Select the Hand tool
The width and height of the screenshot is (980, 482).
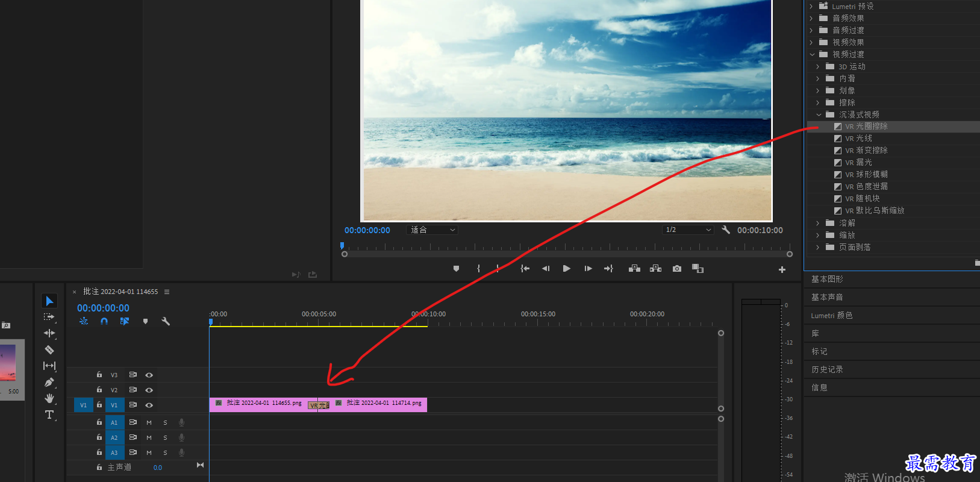49,398
